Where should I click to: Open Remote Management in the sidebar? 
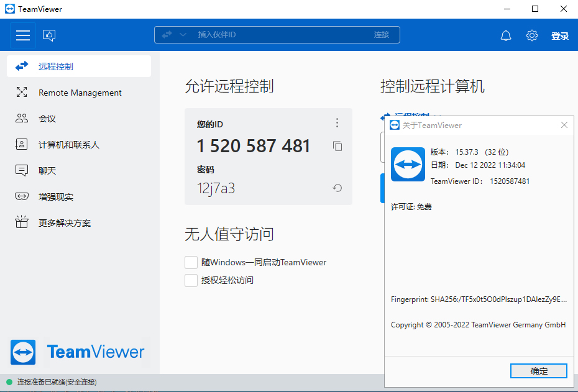pos(80,93)
